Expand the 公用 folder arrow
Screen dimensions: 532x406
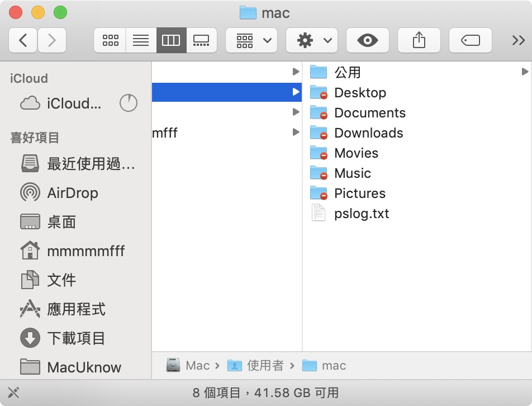(x=525, y=72)
